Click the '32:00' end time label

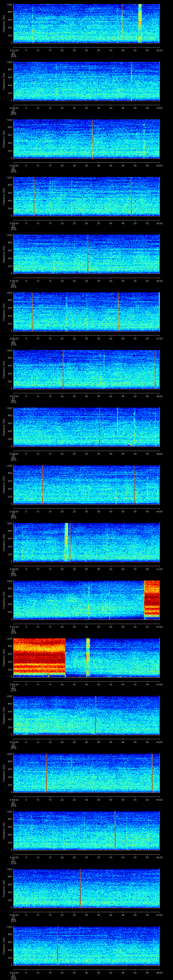[159, 50]
